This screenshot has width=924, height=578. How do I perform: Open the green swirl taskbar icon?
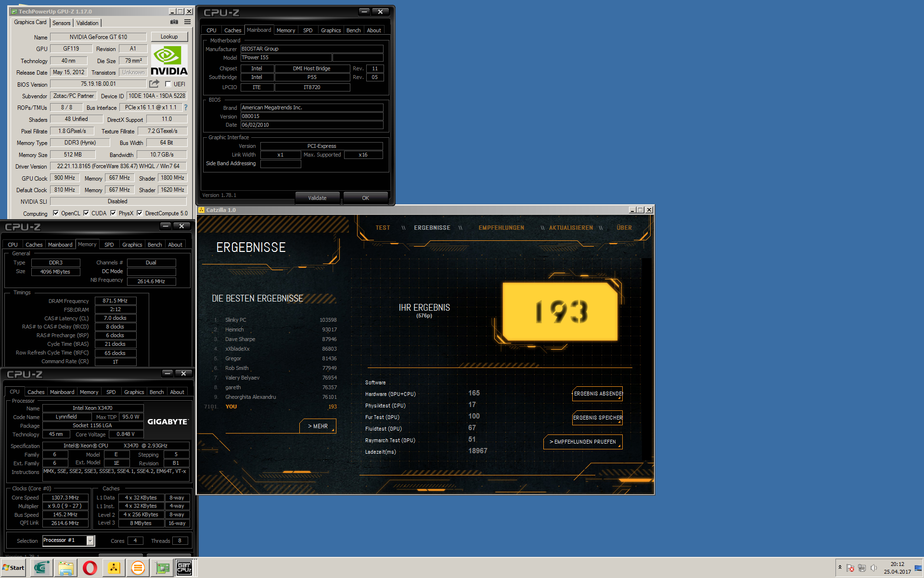pyautogui.click(x=41, y=568)
